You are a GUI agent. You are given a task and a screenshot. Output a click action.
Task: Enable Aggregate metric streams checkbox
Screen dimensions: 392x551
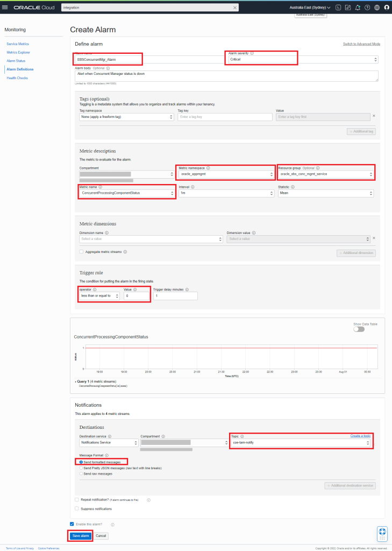(x=81, y=252)
